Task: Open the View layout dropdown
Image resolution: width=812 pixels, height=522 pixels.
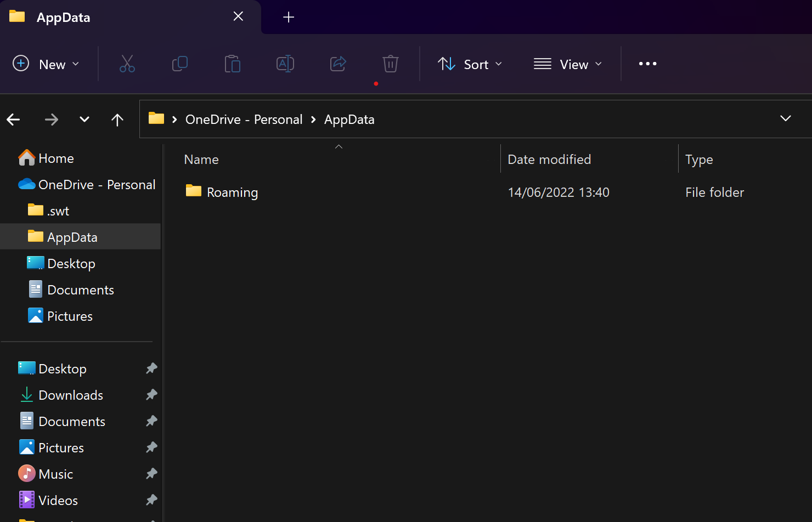Action: tap(568, 64)
